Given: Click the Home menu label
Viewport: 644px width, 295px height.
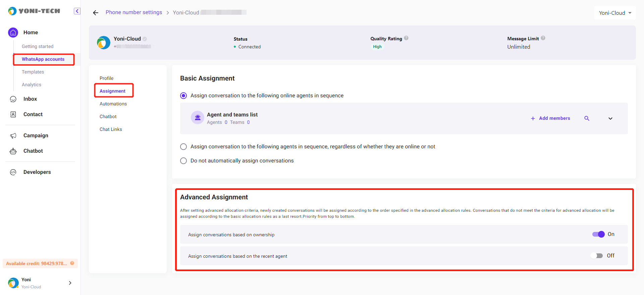Looking at the screenshot, I should (x=31, y=33).
